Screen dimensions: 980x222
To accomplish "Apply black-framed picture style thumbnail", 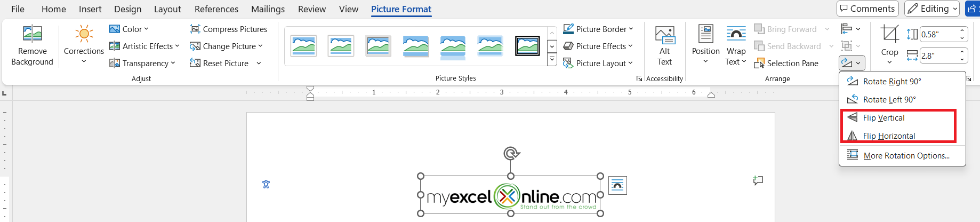I will tap(527, 46).
